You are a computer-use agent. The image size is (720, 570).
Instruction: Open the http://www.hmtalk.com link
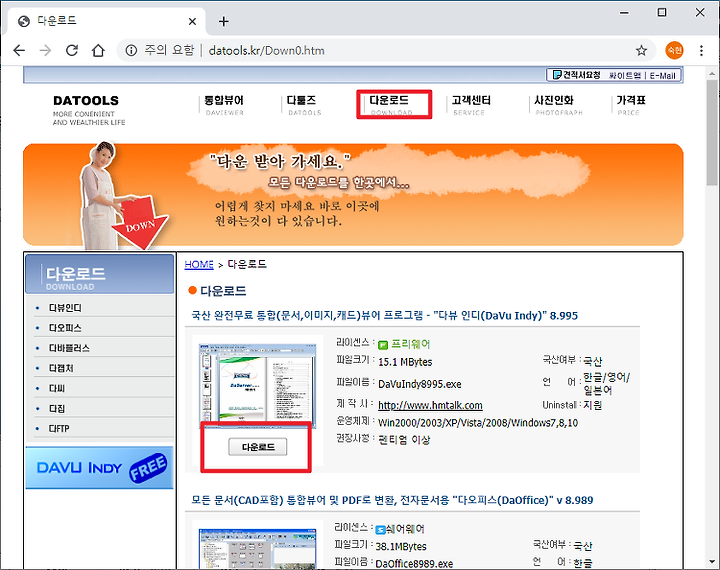pos(430,406)
